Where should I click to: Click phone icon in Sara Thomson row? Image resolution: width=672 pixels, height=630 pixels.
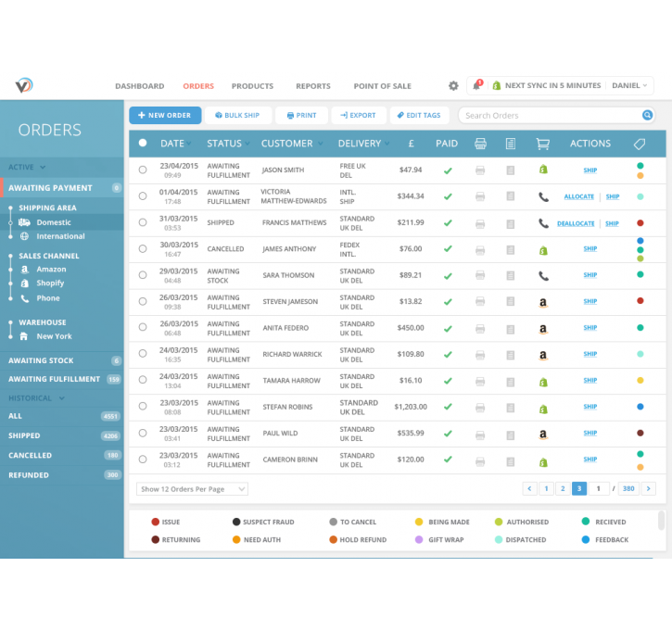click(x=543, y=276)
